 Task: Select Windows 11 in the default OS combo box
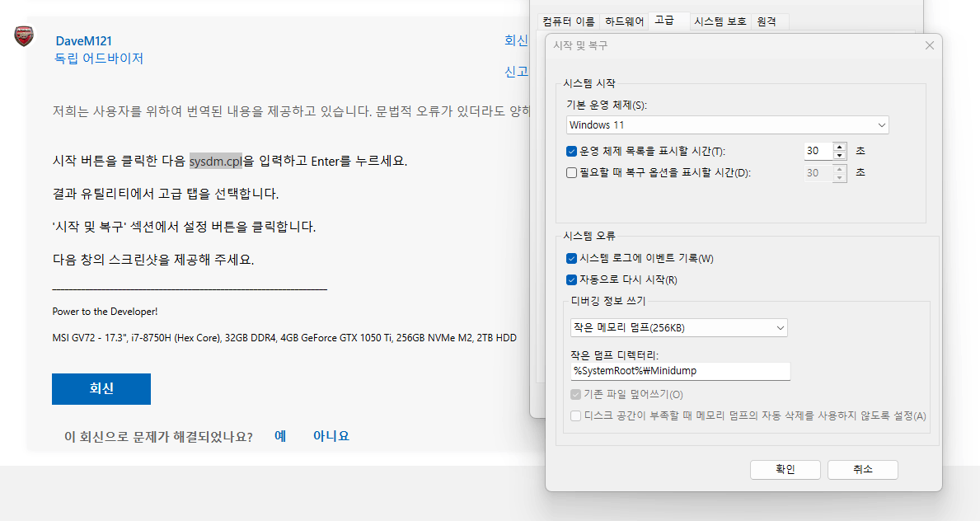click(725, 124)
